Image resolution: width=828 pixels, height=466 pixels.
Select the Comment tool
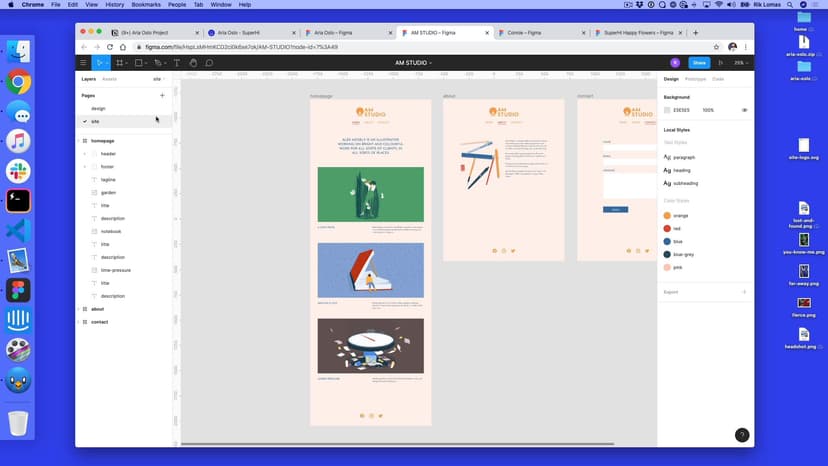coord(209,63)
